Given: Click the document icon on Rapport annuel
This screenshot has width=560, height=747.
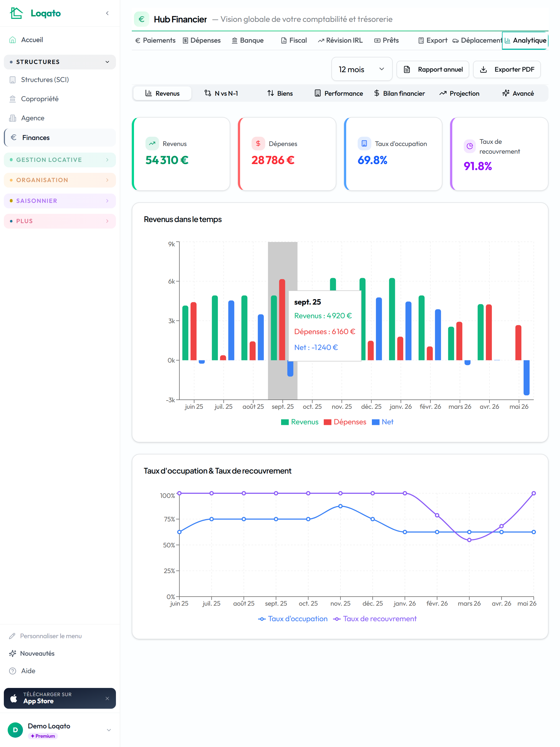Looking at the screenshot, I should pos(407,69).
